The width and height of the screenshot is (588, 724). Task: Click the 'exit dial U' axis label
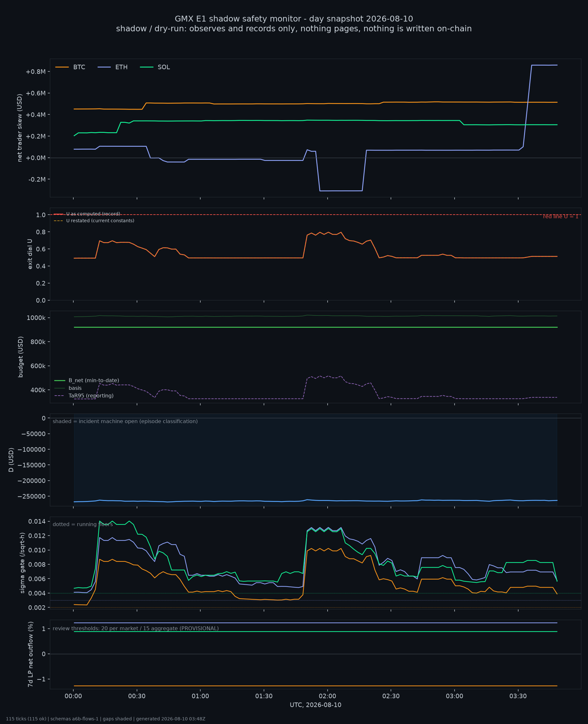[x=30, y=254]
